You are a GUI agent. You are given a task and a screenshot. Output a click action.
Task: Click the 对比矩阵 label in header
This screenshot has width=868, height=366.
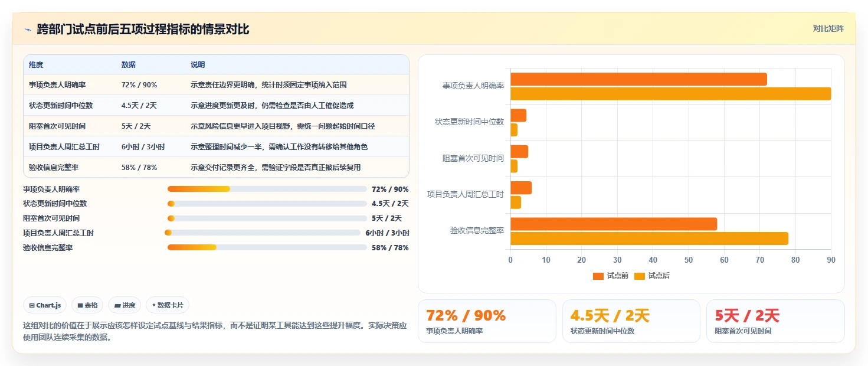[x=828, y=28]
